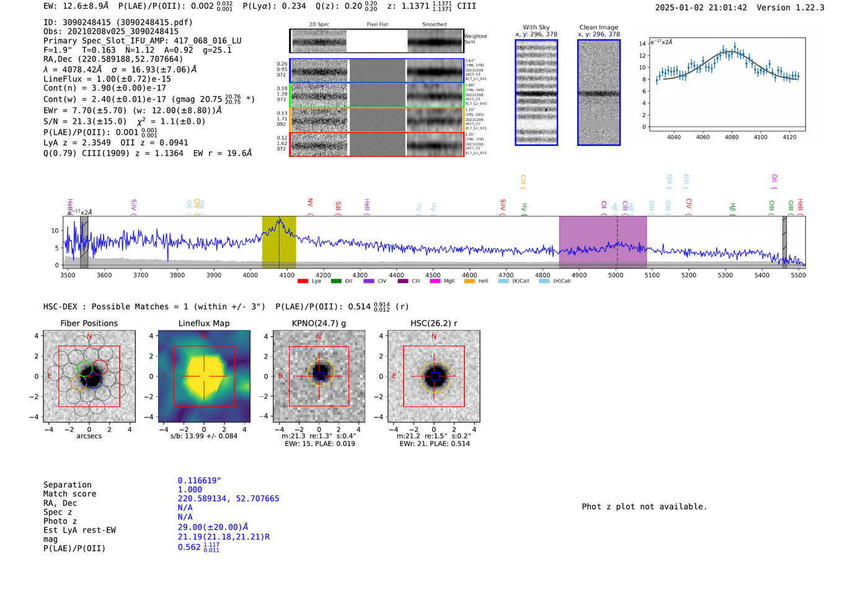Screen dimensions: 868x591
Task: Open the With Sky 2D cutout
Action: (x=536, y=92)
